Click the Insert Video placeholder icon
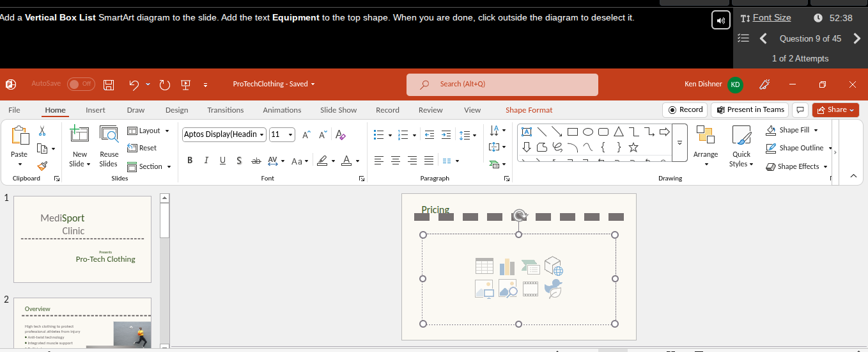Viewport: 868px width, 352px height. tap(531, 289)
